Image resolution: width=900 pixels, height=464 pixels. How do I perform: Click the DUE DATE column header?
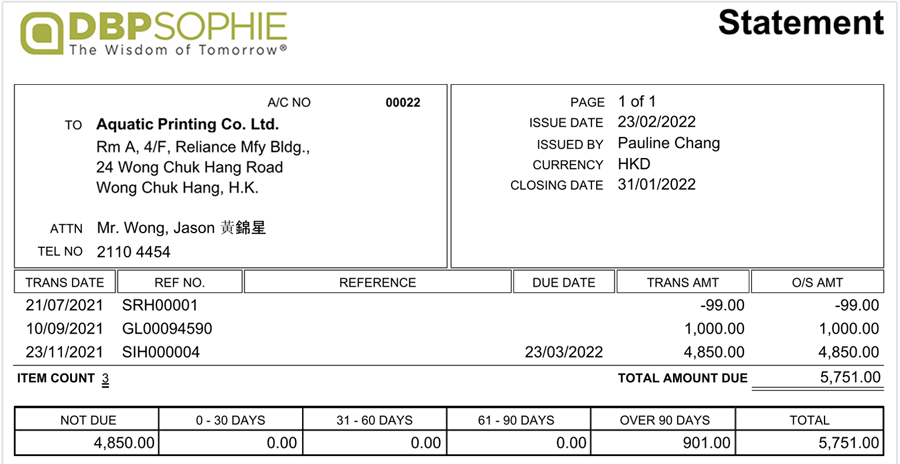tap(563, 282)
